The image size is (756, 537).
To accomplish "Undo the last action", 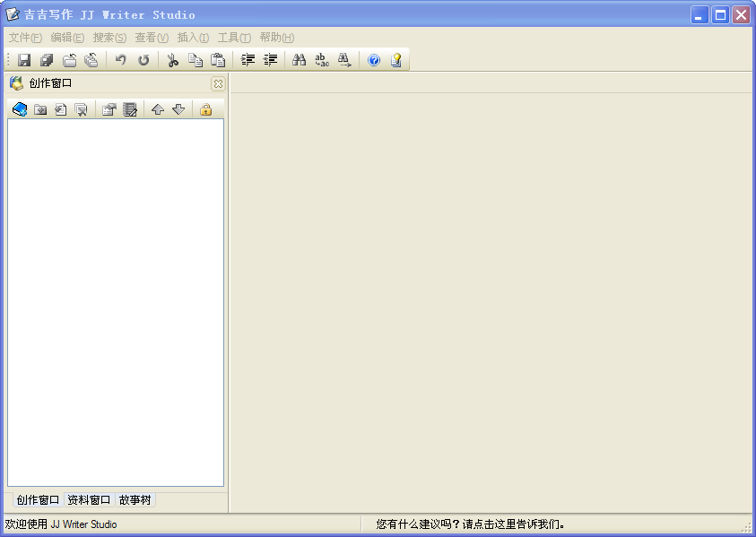I will click(120, 59).
